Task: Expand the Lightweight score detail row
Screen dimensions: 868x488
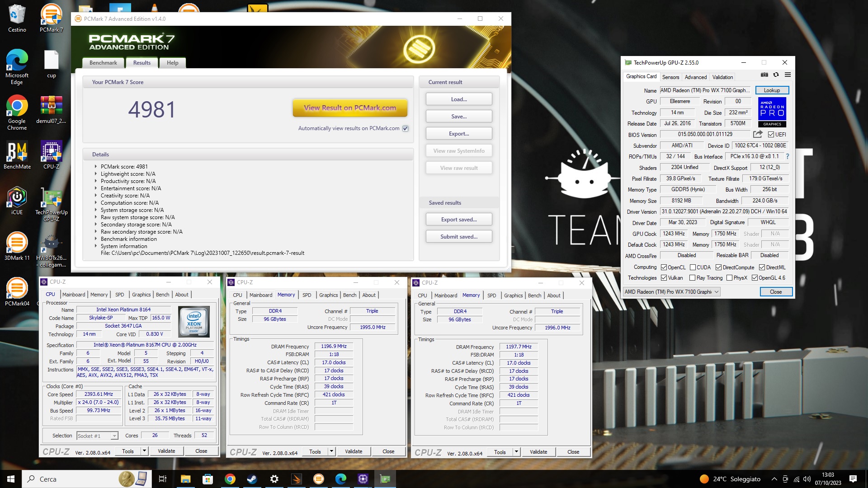Action: 96,174
